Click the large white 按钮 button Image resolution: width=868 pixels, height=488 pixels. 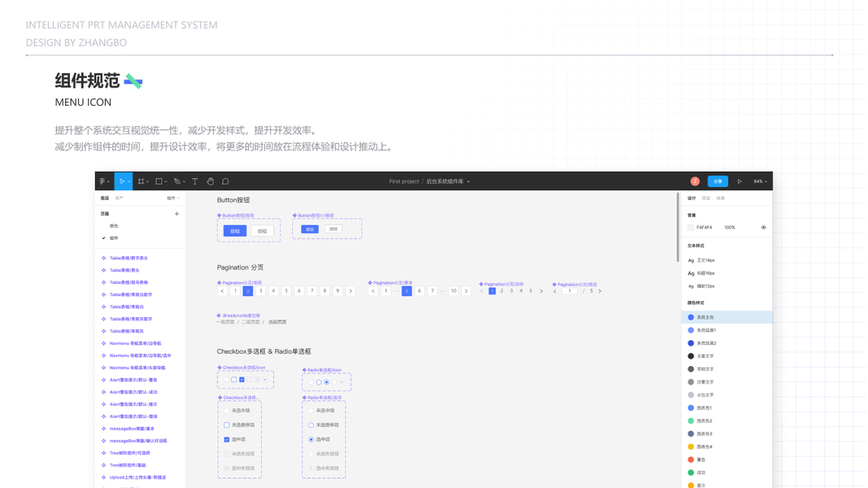coord(263,231)
